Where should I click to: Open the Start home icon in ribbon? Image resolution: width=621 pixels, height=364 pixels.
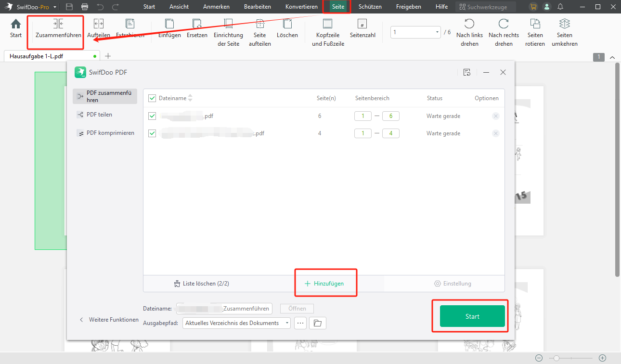16,28
